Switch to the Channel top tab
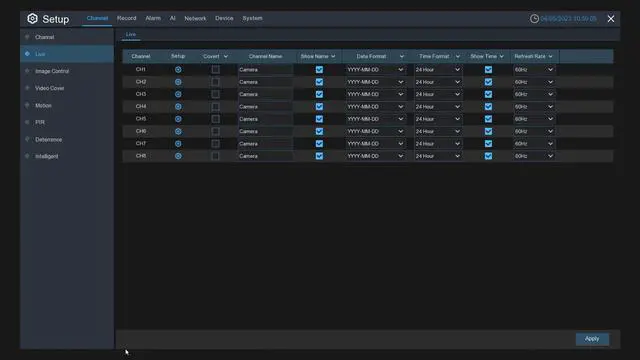The height and width of the screenshot is (360, 640). coord(97,18)
